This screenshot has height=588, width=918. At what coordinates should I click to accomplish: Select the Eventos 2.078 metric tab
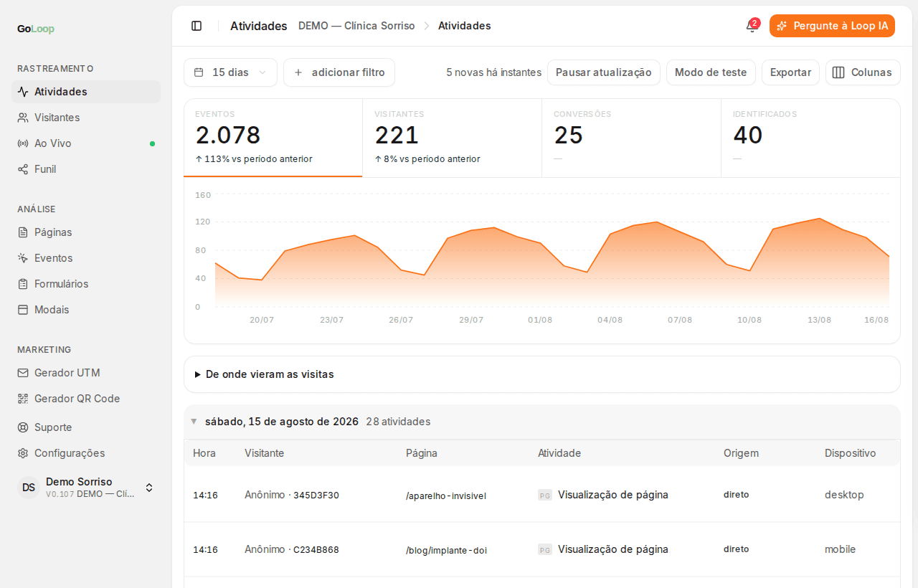[x=273, y=138]
